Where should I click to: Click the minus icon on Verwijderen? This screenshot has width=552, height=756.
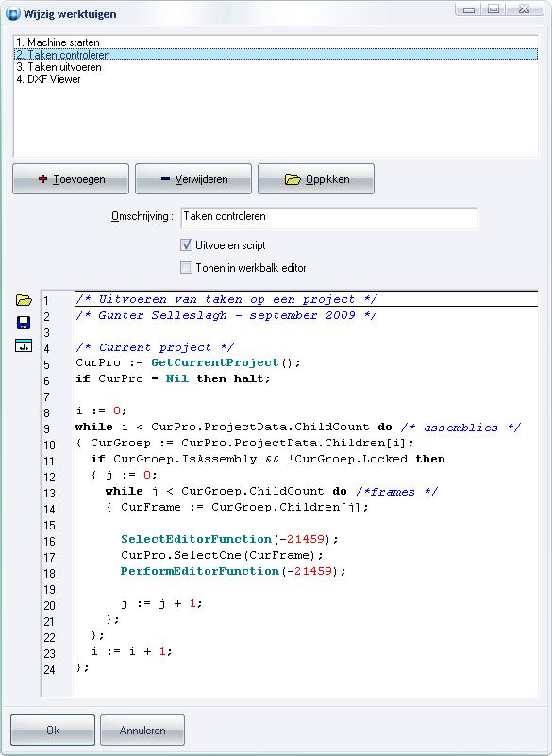point(165,179)
